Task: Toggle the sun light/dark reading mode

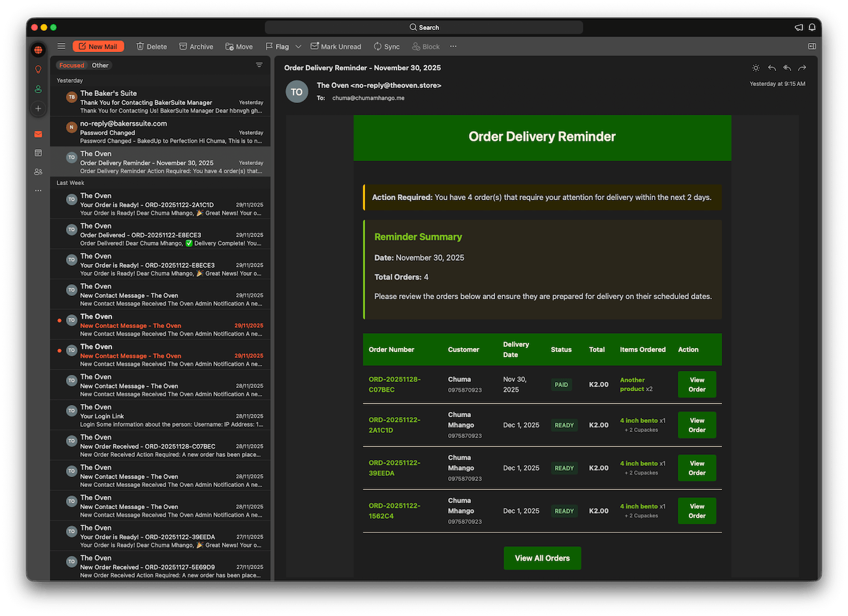Action: coord(756,68)
